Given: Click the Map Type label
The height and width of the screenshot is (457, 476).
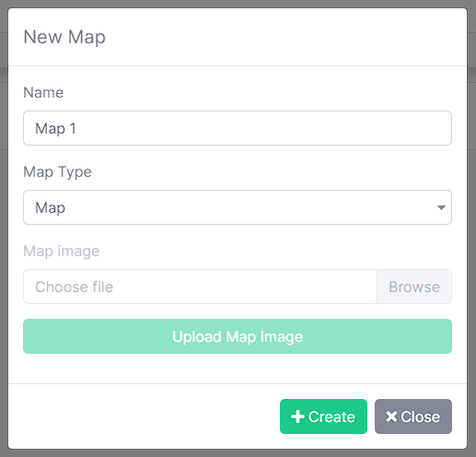Looking at the screenshot, I should 58,171.
